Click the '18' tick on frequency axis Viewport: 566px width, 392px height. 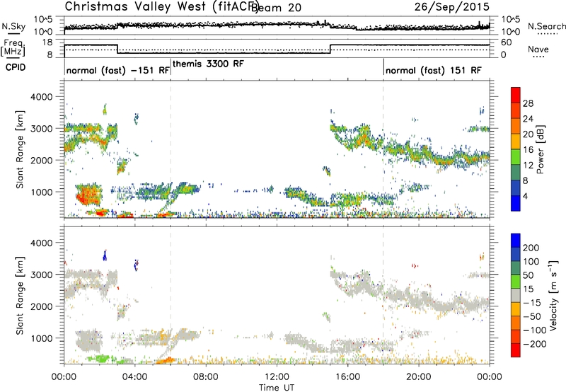tap(47, 42)
